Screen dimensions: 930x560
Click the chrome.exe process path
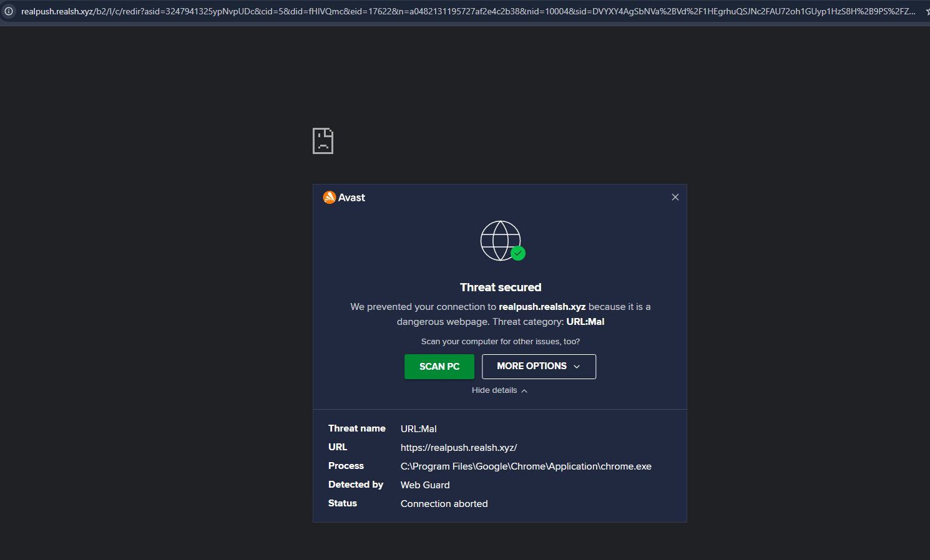tap(526, 466)
